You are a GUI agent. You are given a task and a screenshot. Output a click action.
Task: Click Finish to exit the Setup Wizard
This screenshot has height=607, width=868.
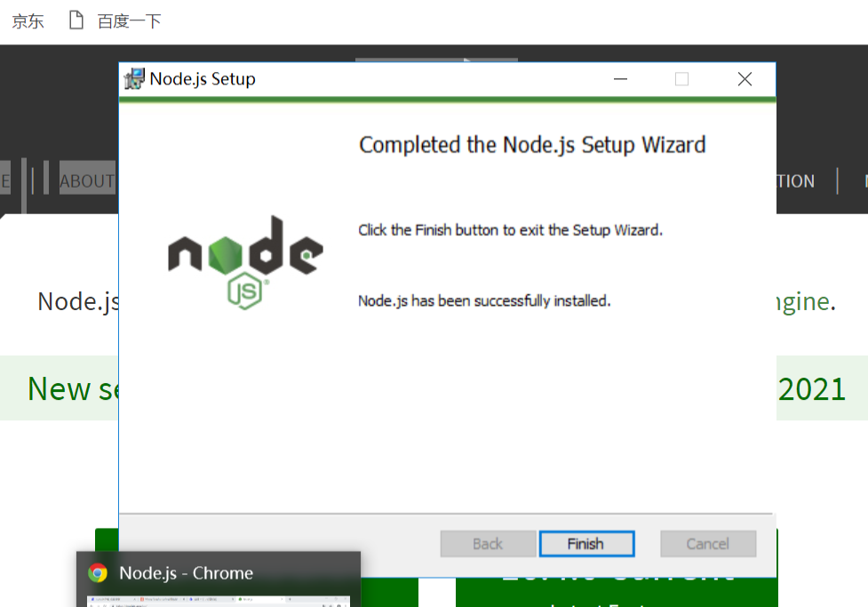pos(586,544)
